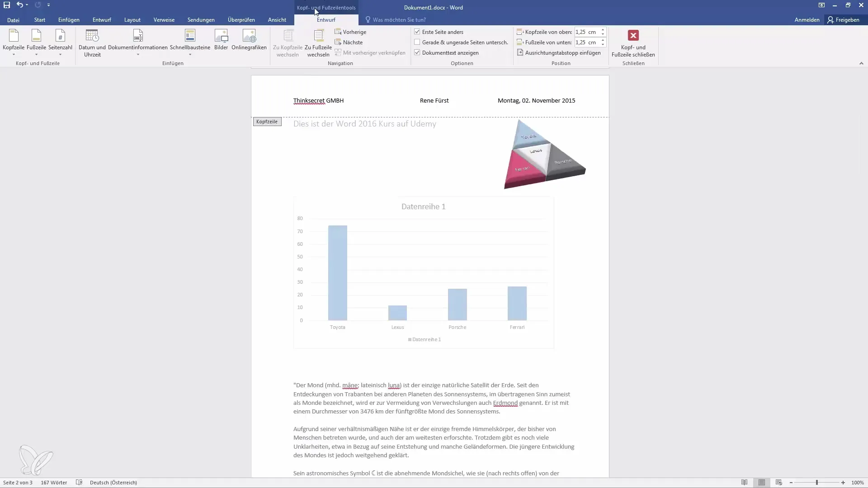Enable 'Dokumenttext anzeigen' checkbox
868x488 pixels.
pyautogui.click(x=417, y=52)
